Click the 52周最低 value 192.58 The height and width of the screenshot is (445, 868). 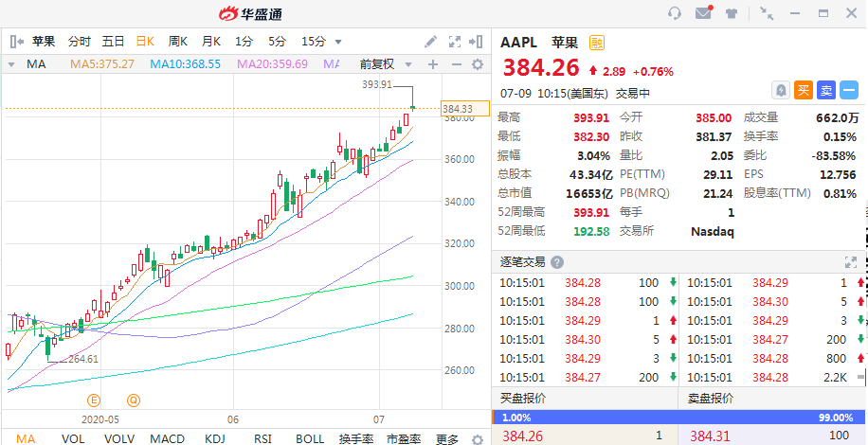(591, 231)
